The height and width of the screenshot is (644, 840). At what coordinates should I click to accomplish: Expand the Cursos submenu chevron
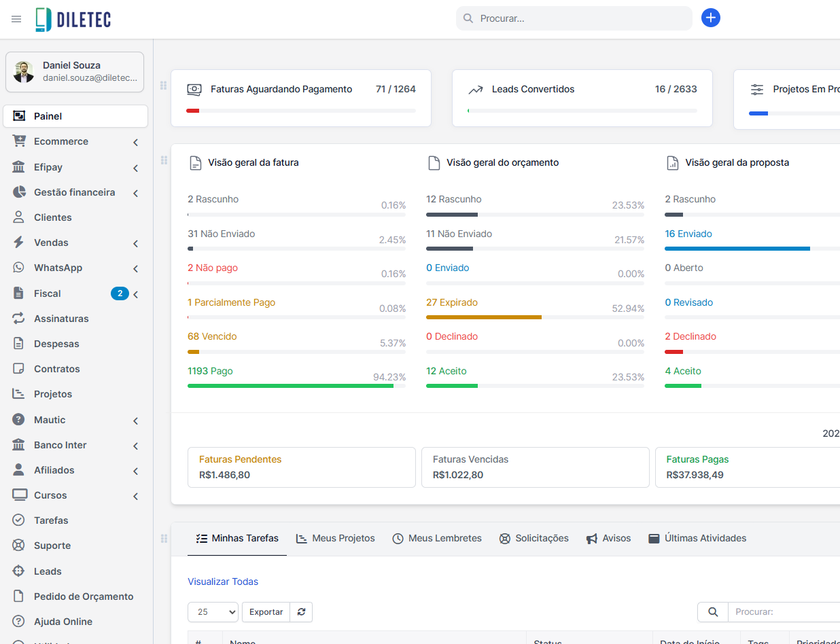135,496
